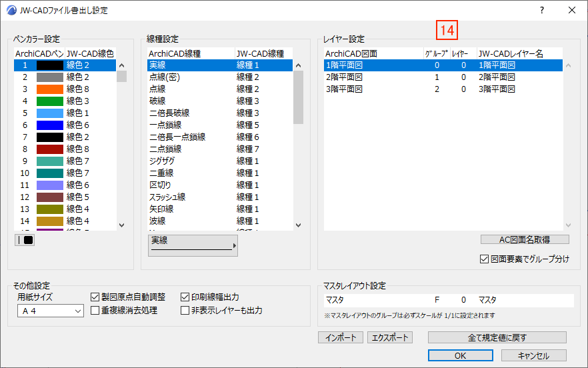Click the キャンセル button

coord(533,355)
